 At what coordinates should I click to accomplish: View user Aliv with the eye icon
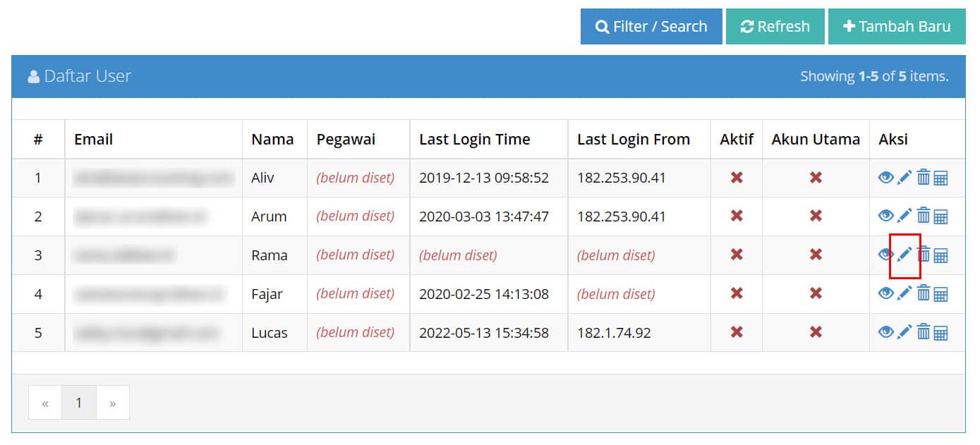pos(886,178)
